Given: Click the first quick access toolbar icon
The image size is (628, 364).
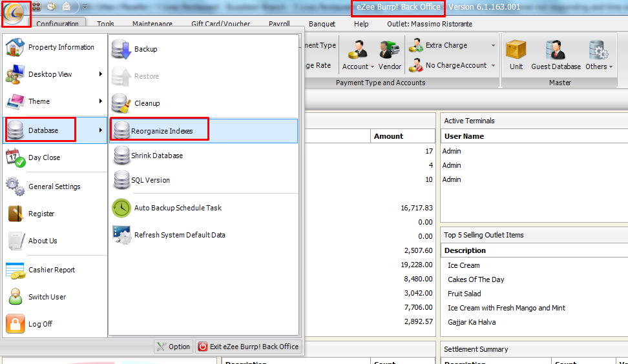Looking at the screenshot, I should pyautogui.click(x=36, y=6).
